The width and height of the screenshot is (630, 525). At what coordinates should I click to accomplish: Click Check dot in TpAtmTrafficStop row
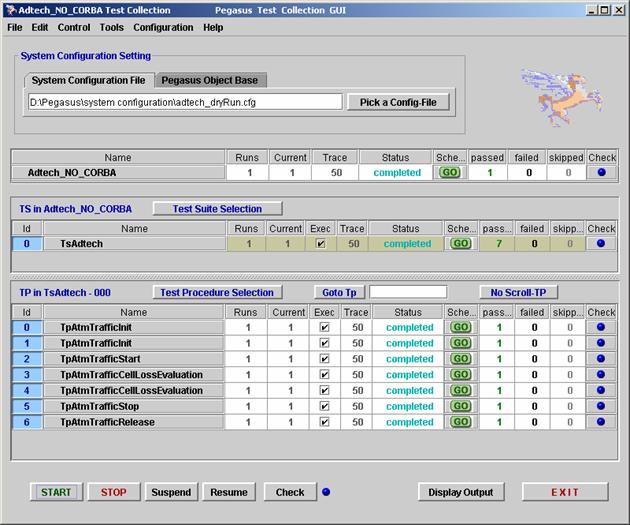pyautogui.click(x=601, y=406)
